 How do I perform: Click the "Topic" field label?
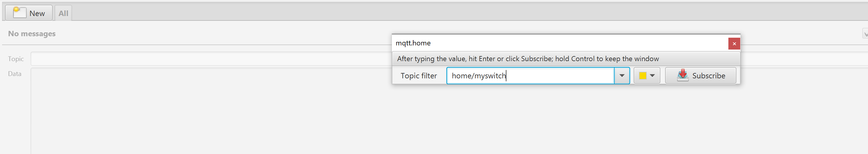point(16,59)
